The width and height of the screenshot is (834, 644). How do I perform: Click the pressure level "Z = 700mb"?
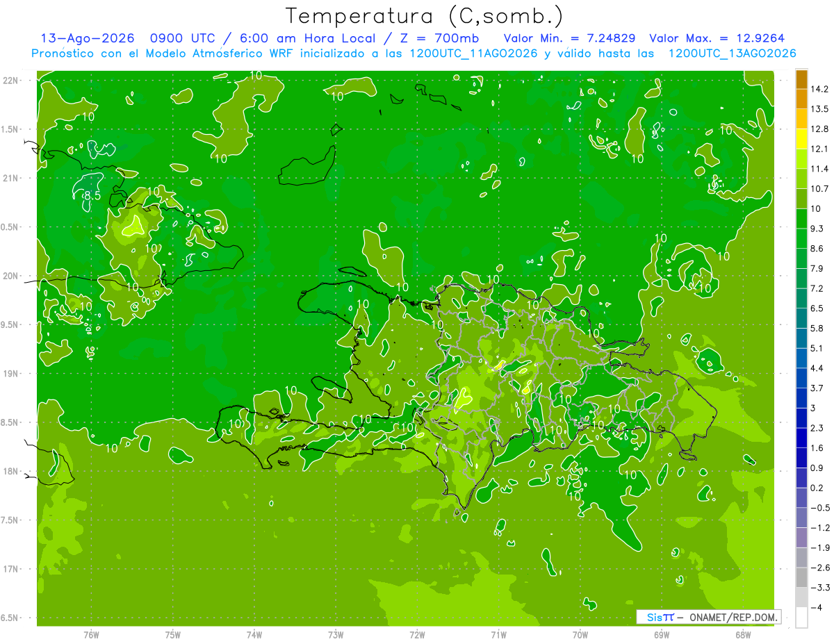point(439,38)
